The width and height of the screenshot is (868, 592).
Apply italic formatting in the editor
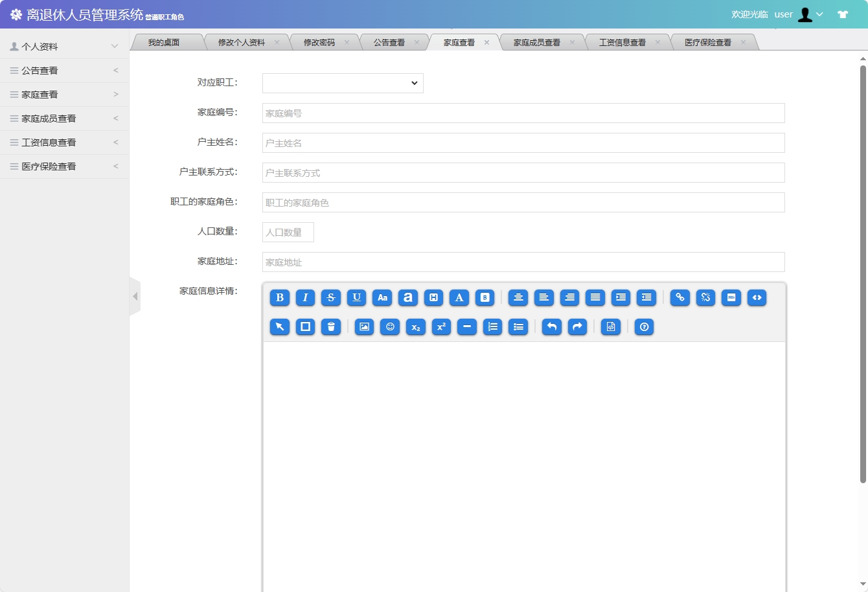tap(305, 297)
